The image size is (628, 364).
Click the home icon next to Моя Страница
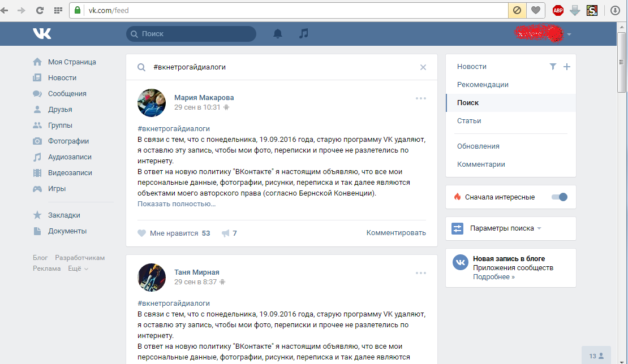point(37,62)
